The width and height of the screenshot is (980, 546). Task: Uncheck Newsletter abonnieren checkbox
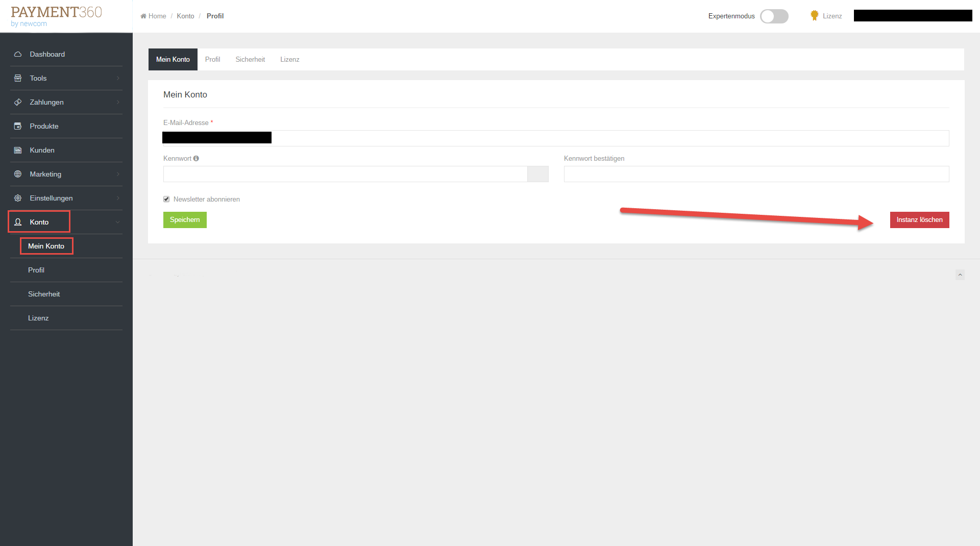(166, 200)
